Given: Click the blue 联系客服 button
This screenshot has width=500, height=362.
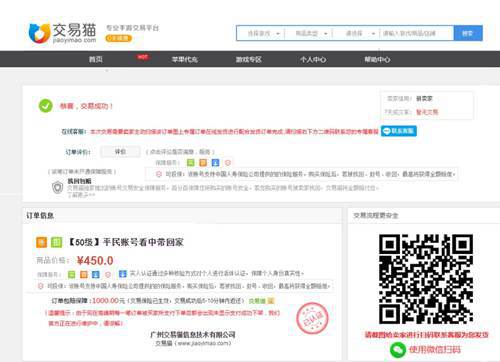Looking at the screenshot, I should pos(399,131).
